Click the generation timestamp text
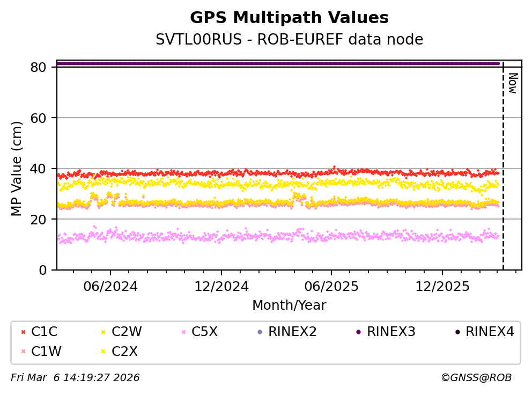 [75, 378]
